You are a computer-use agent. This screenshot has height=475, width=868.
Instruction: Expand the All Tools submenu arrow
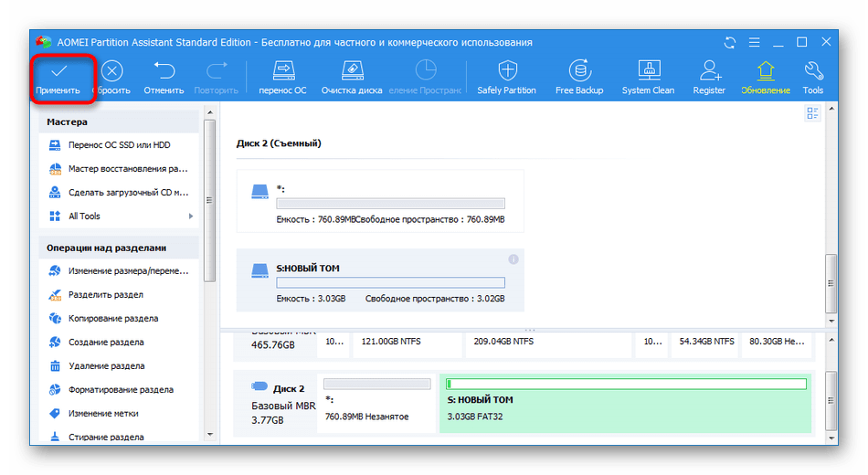click(x=191, y=216)
